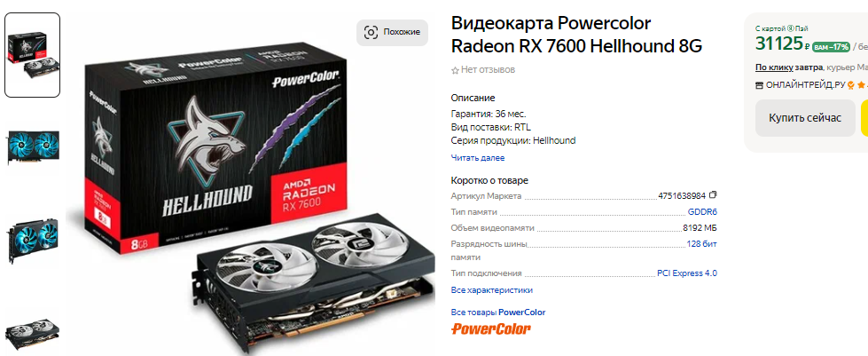Open Все товары PowerColor link
The image size is (868, 356).
(498, 312)
